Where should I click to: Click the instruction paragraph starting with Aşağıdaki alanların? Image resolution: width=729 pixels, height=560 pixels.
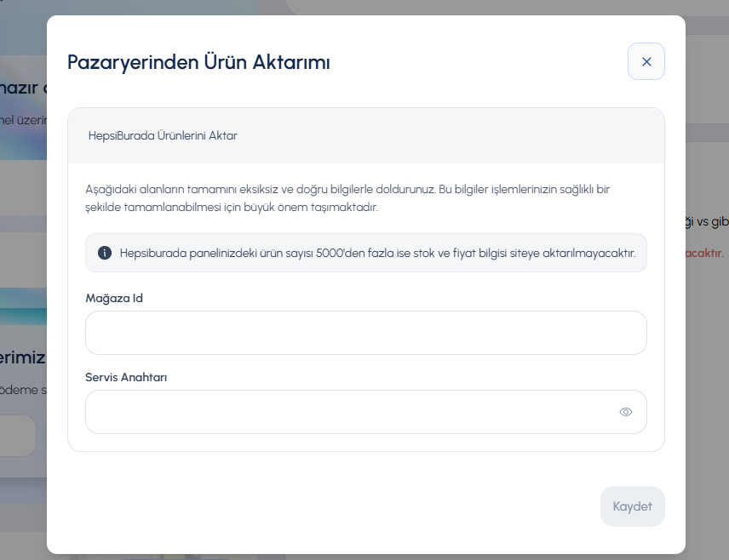(347, 198)
